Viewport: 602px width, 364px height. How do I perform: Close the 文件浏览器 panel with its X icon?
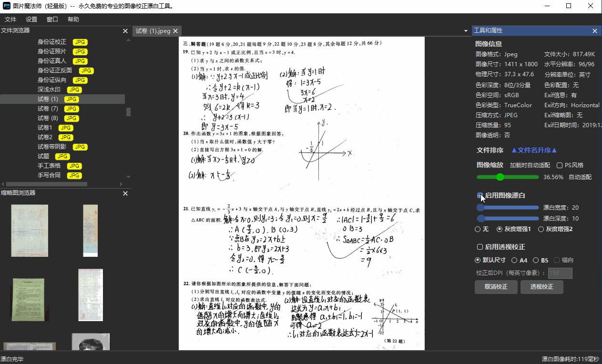(x=125, y=30)
